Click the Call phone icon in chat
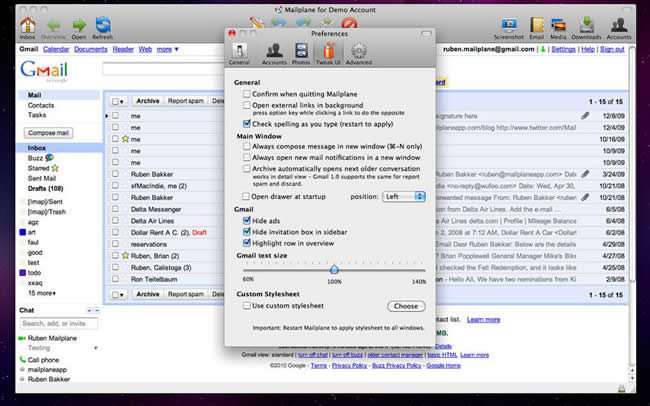Viewport: 650px width, 406px height. coord(22,359)
